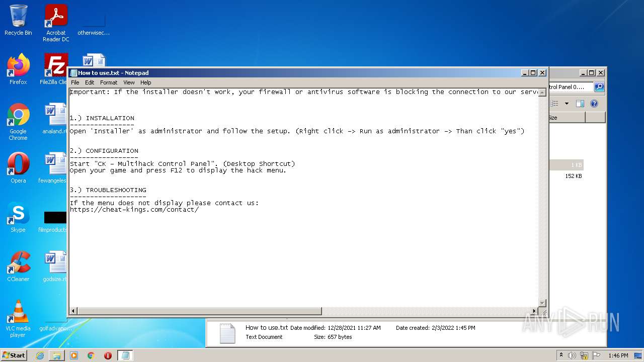The height and width of the screenshot is (362, 644).
Task: Click Notepad vertical scrollbar up arrow
Action: click(x=542, y=93)
